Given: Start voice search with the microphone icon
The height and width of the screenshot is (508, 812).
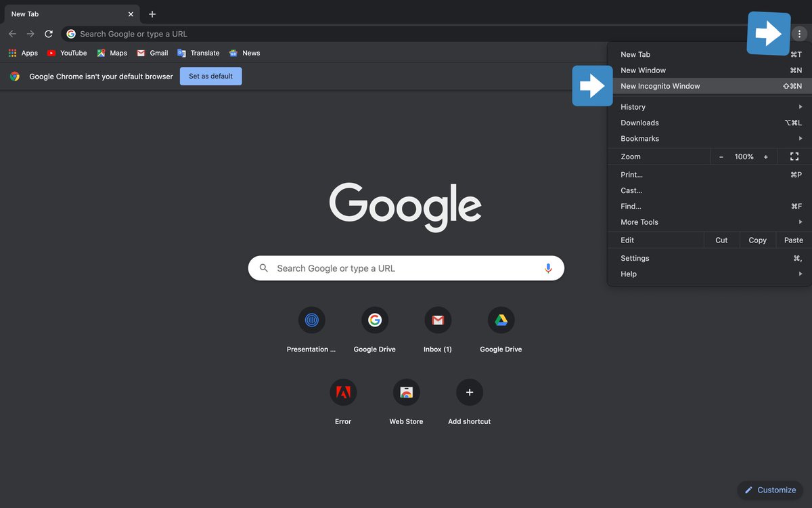Looking at the screenshot, I should coord(548,268).
